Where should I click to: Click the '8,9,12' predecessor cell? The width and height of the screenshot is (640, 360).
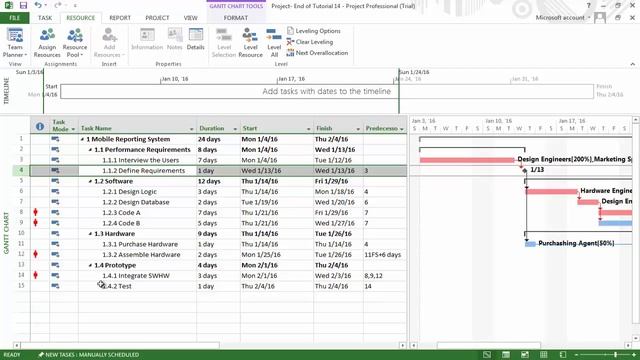click(x=385, y=276)
